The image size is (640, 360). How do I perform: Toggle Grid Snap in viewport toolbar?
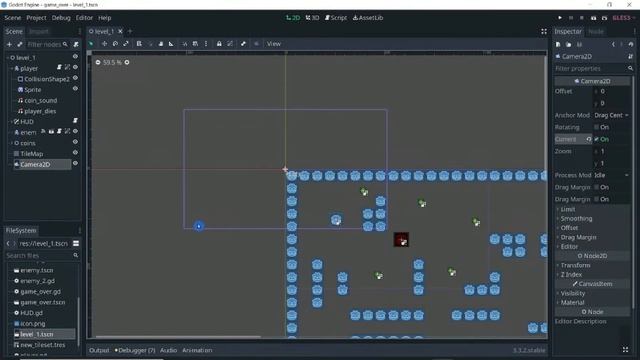[x=195, y=44]
